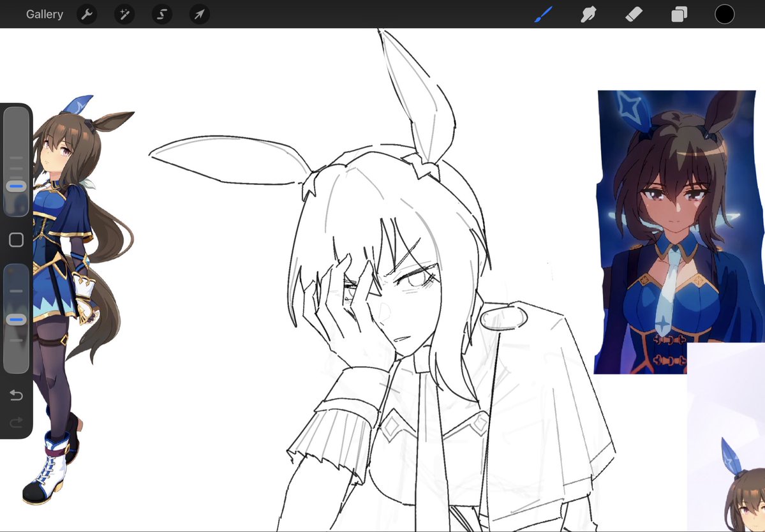Screen dimensions: 765x532
Task: Open the black color picker circle
Action: pos(725,14)
